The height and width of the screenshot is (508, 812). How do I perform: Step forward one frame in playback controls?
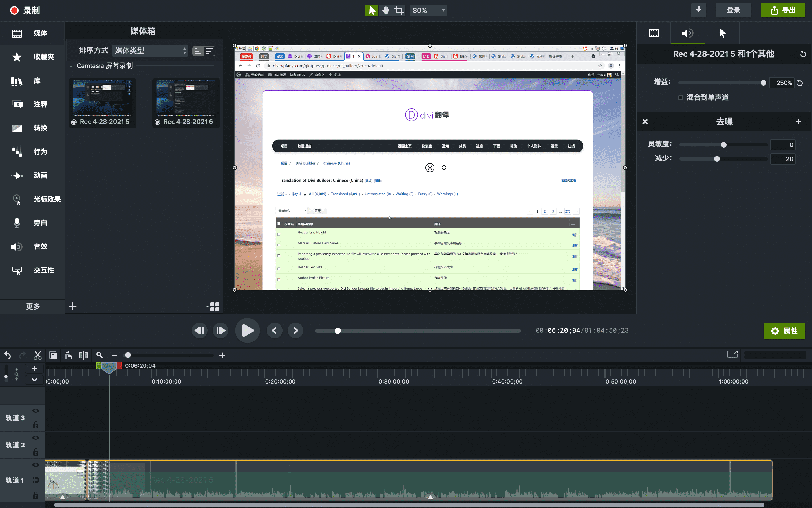coord(220,330)
